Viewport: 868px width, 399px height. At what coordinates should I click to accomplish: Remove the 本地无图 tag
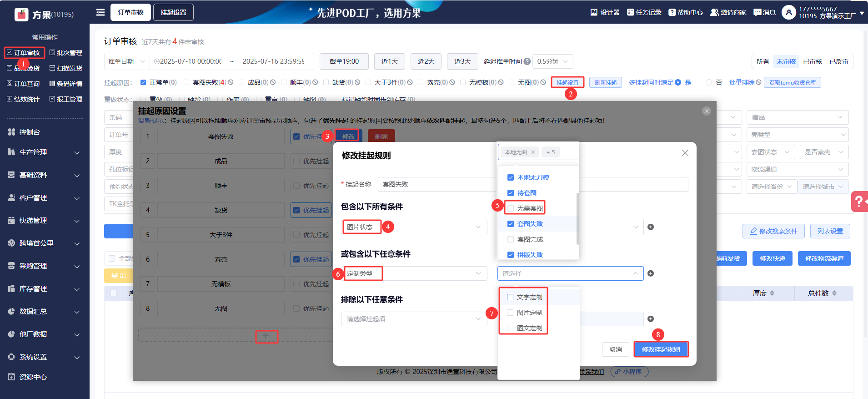point(533,152)
